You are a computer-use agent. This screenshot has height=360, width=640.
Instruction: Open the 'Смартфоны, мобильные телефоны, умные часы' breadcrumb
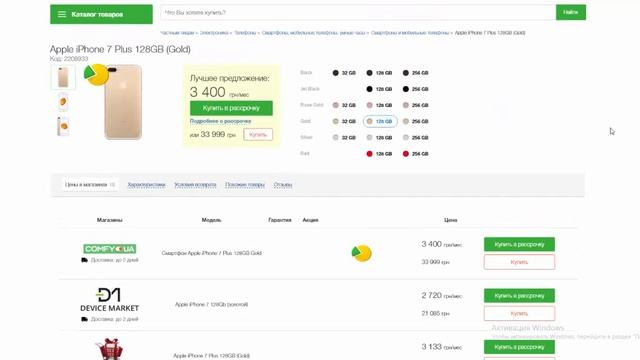click(x=313, y=33)
